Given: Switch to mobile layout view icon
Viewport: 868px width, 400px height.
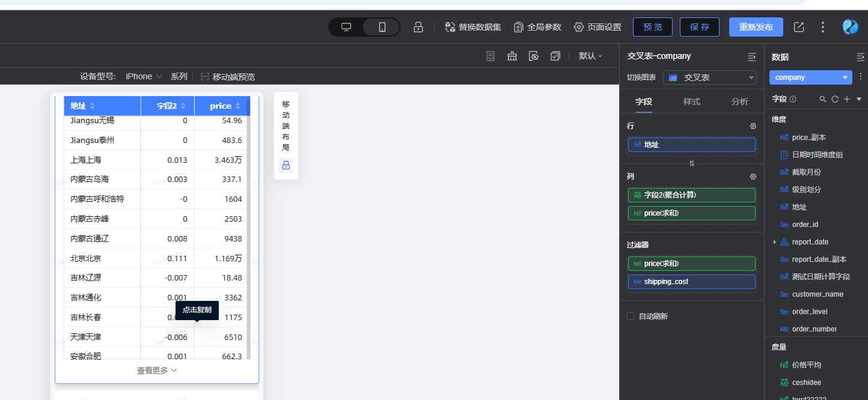Looking at the screenshot, I should pyautogui.click(x=382, y=27).
